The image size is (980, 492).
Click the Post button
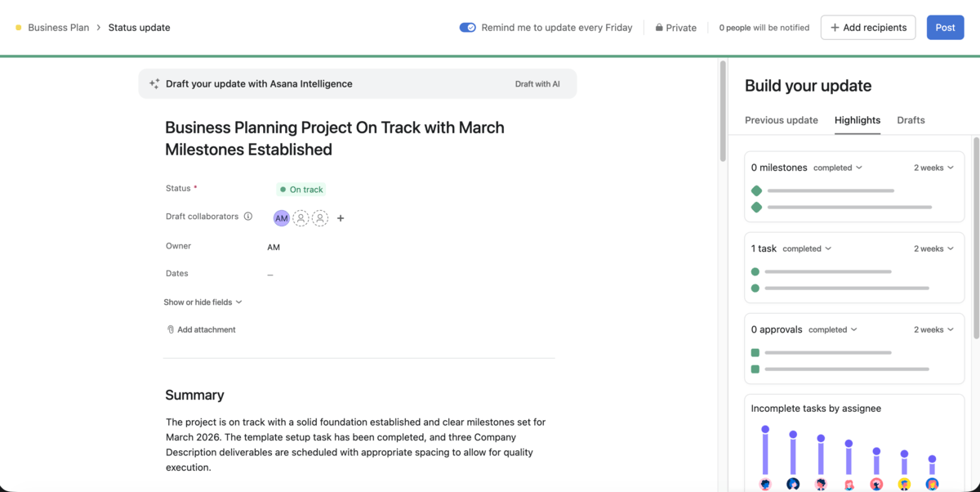(945, 27)
